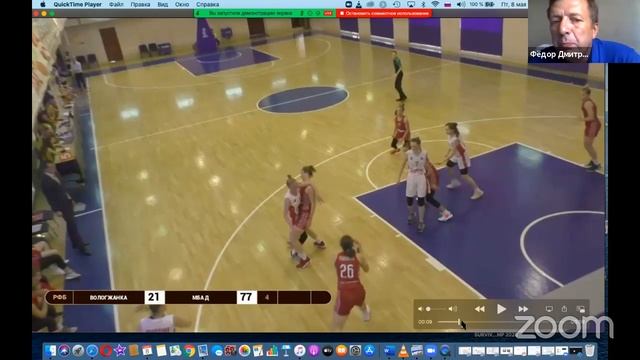Open Podcasts from the Dock

[313, 351]
